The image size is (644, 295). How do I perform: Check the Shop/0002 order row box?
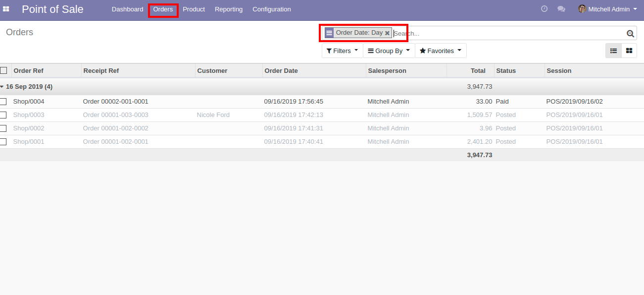[3, 128]
